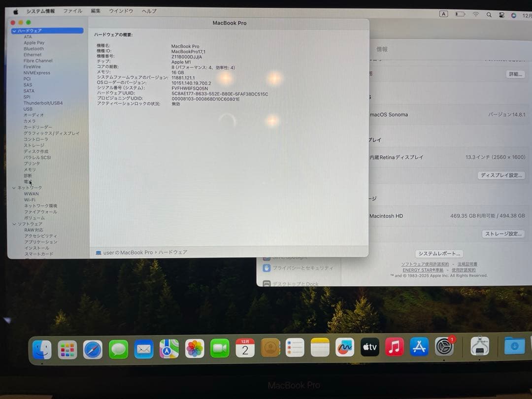Collapse the ハードウェア section chevron
532x399 pixels.
(x=14, y=31)
